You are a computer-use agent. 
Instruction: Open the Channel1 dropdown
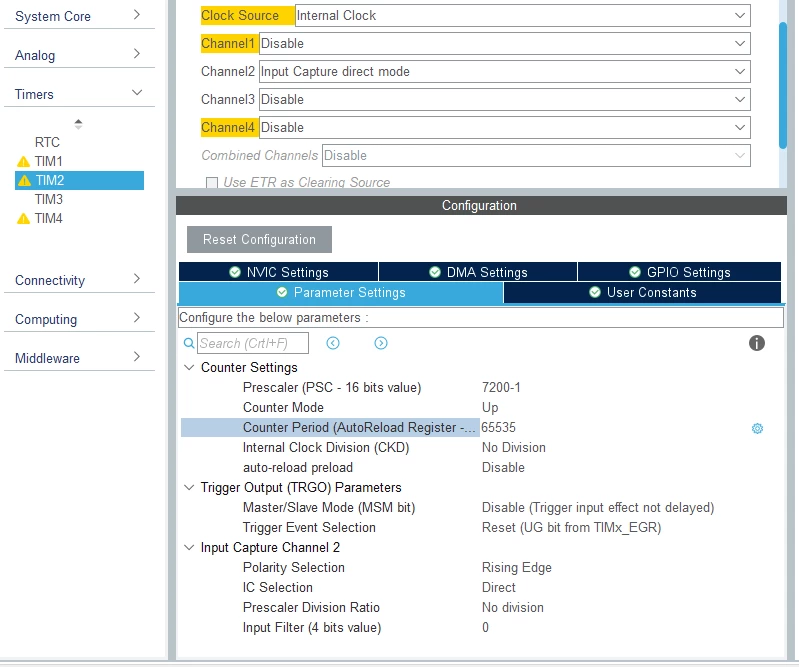point(504,43)
